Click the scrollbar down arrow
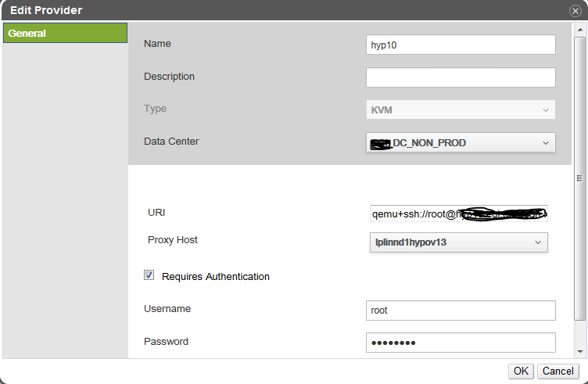Viewport: 588px width, 384px height. (579, 351)
